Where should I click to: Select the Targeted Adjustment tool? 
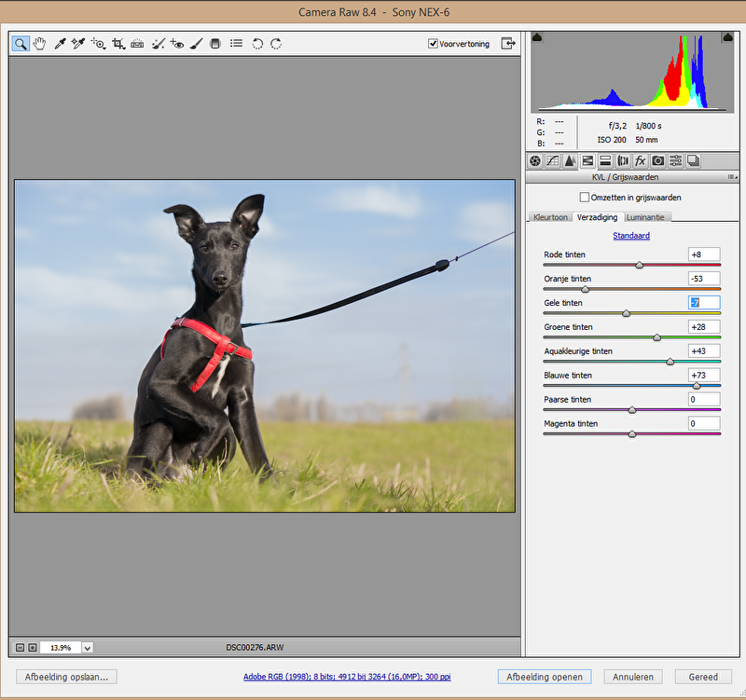point(99,44)
